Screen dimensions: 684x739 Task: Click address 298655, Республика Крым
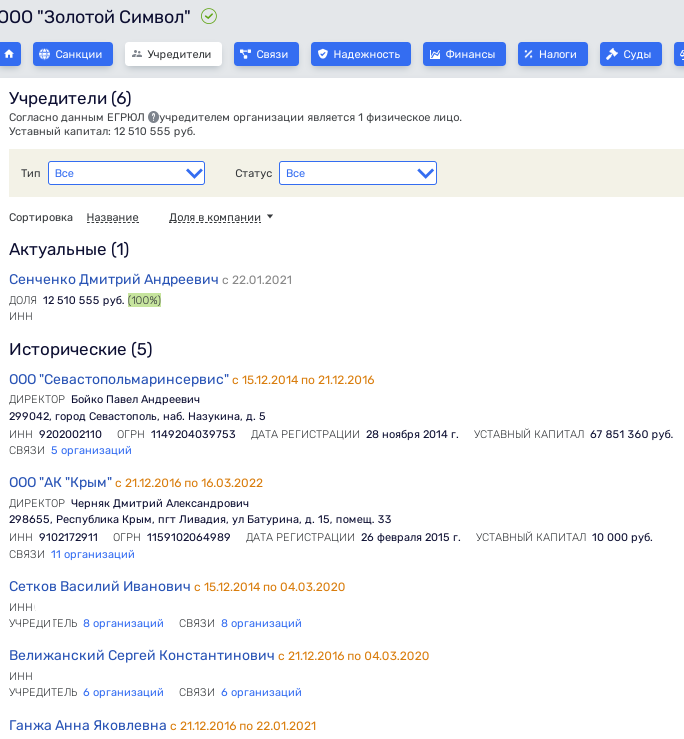200,519
